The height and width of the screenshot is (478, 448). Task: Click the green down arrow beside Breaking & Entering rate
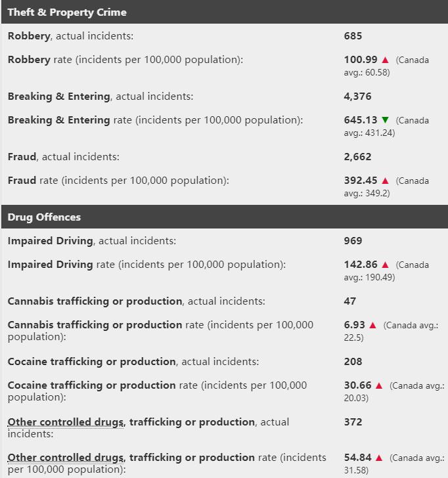point(385,121)
